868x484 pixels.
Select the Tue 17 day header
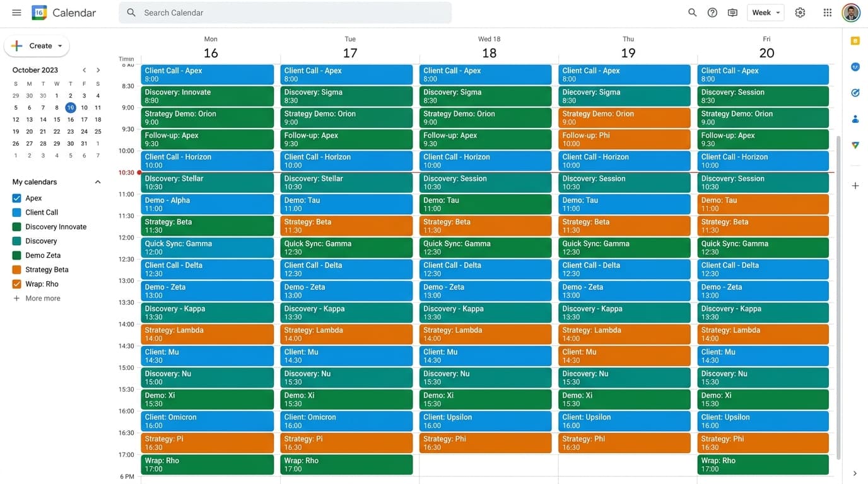coord(350,49)
